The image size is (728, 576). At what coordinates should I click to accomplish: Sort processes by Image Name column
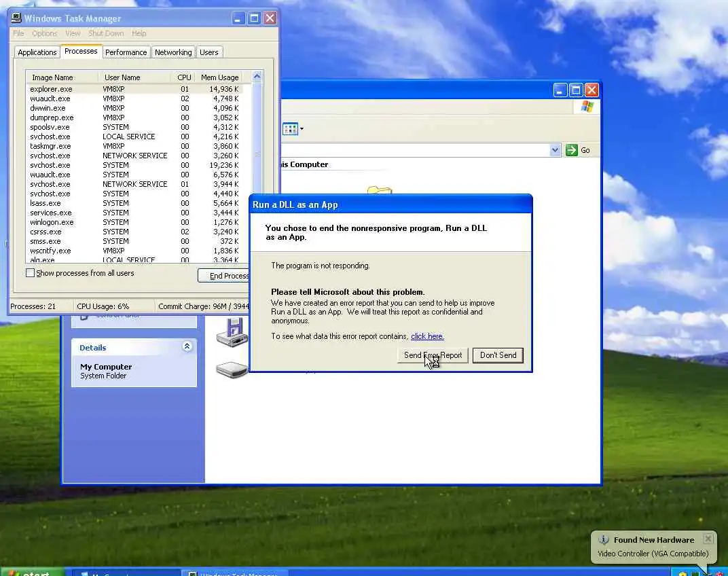click(62, 77)
